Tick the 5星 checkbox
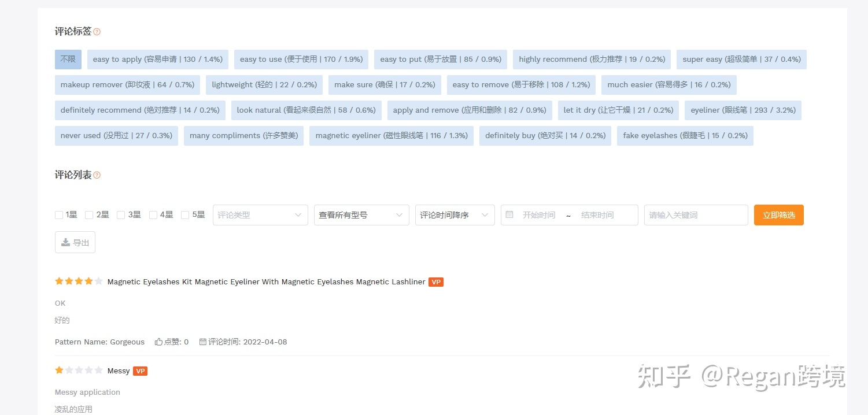This screenshot has width=868, height=415. point(185,215)
